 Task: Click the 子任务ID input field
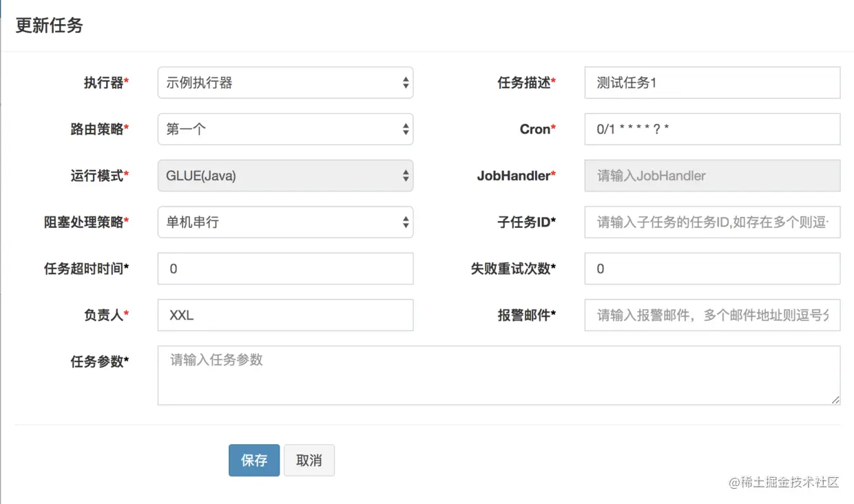point(712,222)
